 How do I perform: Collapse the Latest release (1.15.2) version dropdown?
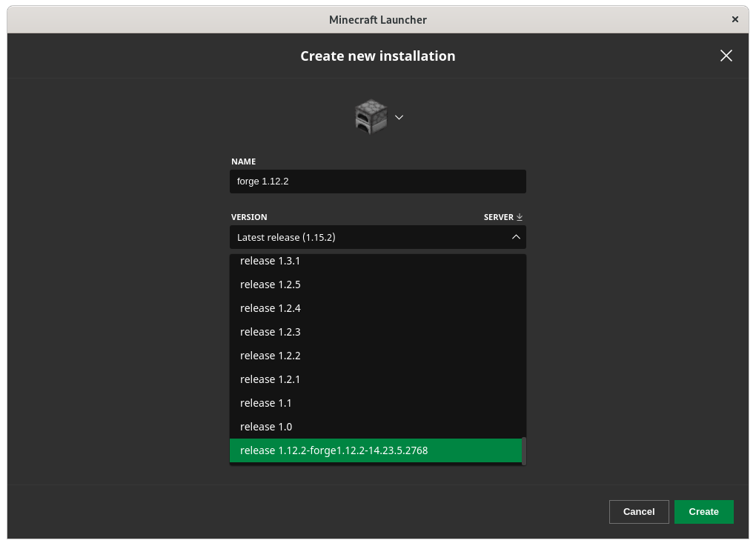pos(377,237)
